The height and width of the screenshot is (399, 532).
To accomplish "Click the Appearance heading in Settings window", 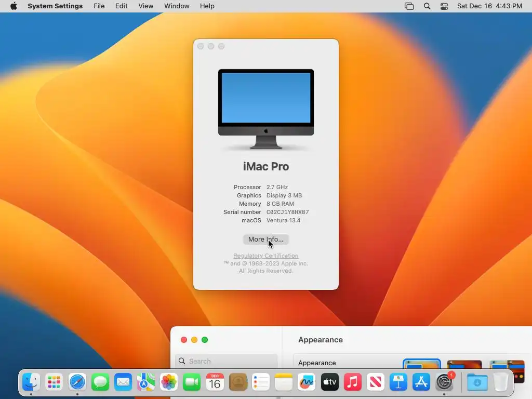I will click(x=320, y=340).
